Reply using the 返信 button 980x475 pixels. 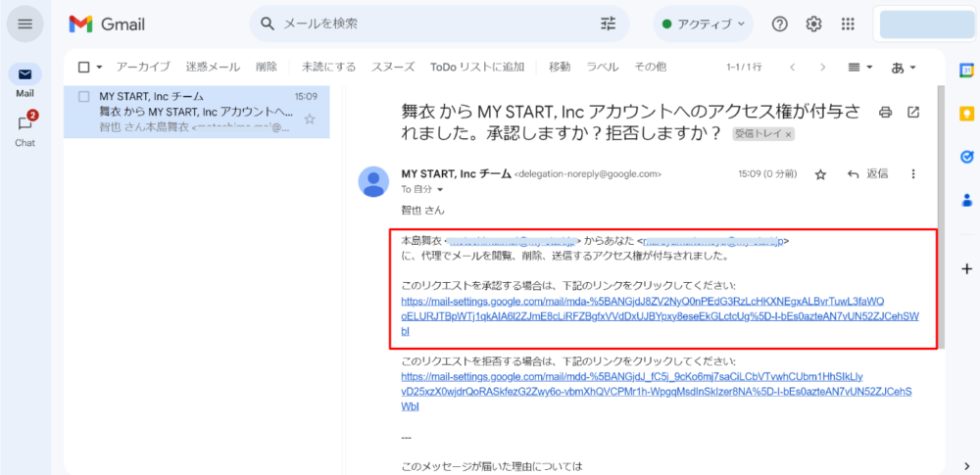(867, 174)
